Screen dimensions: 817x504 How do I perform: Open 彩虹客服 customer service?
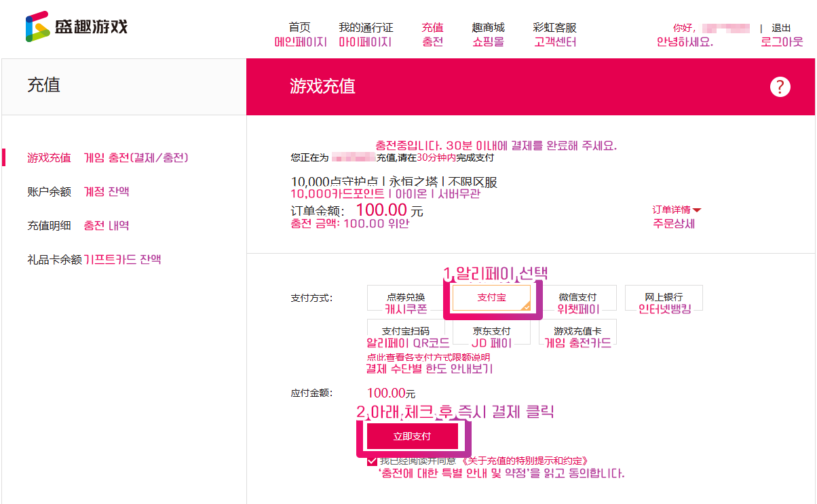pos(554,28)
